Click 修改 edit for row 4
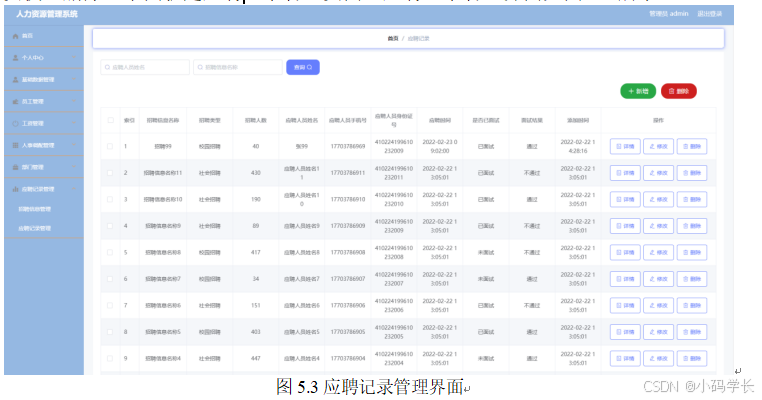 click(x=658, y=226)
